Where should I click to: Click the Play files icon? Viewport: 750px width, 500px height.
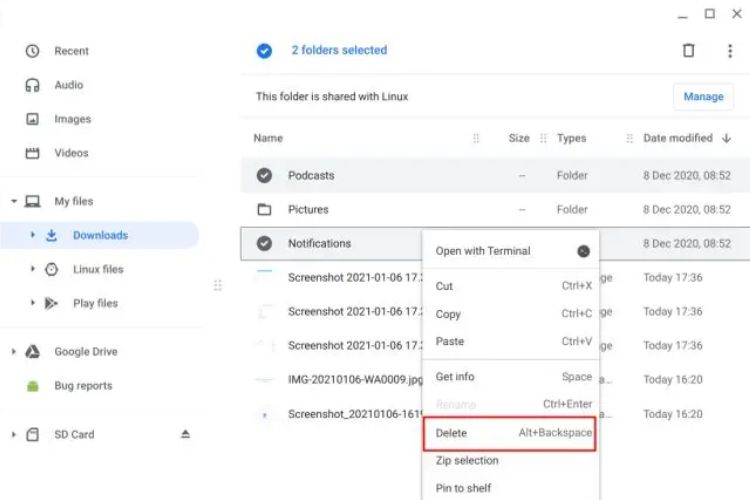[x=51, y=303]
